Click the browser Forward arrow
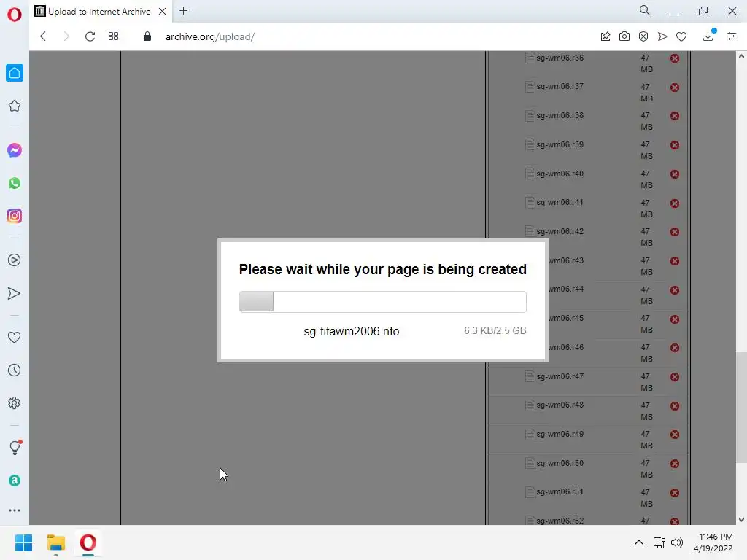The image size is (747, 560). (x=66, y=36)
